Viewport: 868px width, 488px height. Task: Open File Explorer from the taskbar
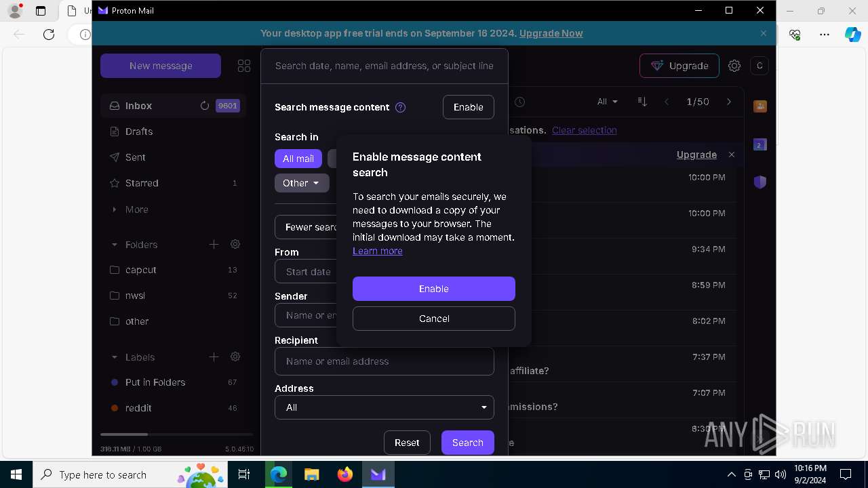click(x=312, y=474)
